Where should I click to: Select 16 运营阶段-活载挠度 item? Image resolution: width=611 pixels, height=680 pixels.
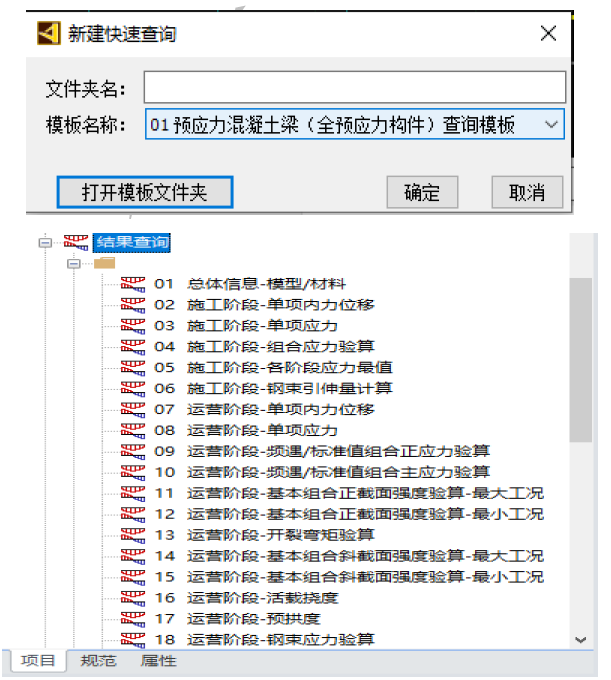(x=246, y=598)
